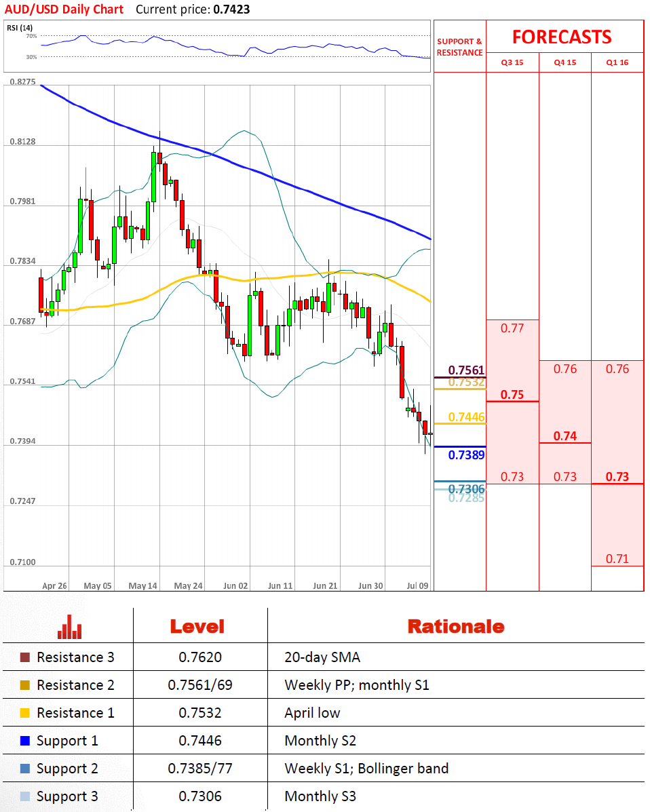Click the Support 3 row label
The image size is (650, 812).
coord(67,797)
